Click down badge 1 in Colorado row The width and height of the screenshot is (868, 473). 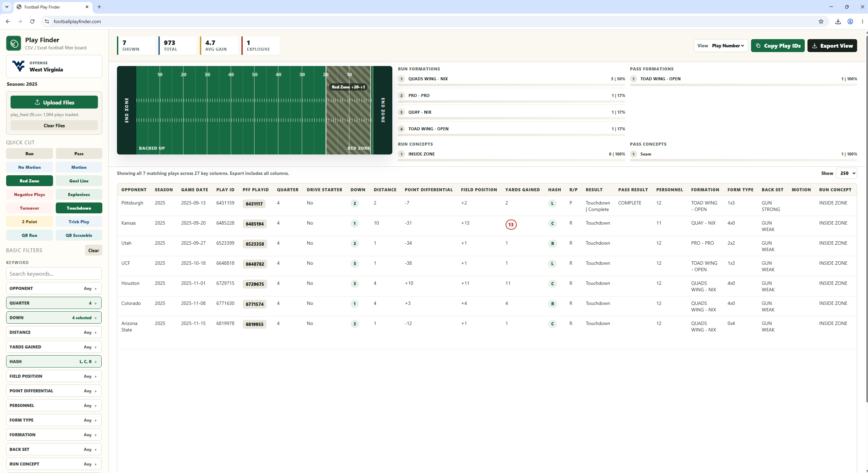(x=354, y=304)
